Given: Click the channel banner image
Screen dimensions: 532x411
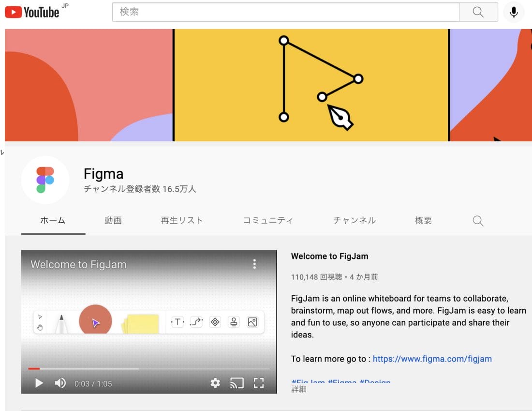Looking at the screenshot, I should click(268, 85).
